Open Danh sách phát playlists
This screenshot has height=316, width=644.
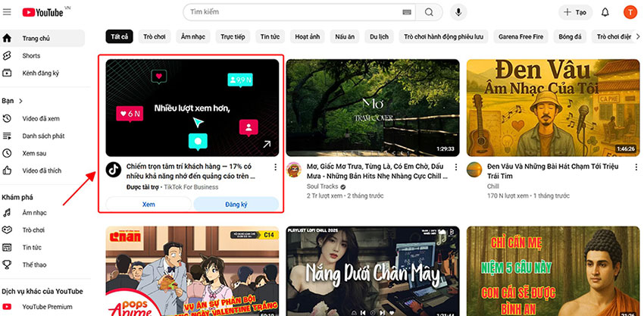tap(42, 136)
